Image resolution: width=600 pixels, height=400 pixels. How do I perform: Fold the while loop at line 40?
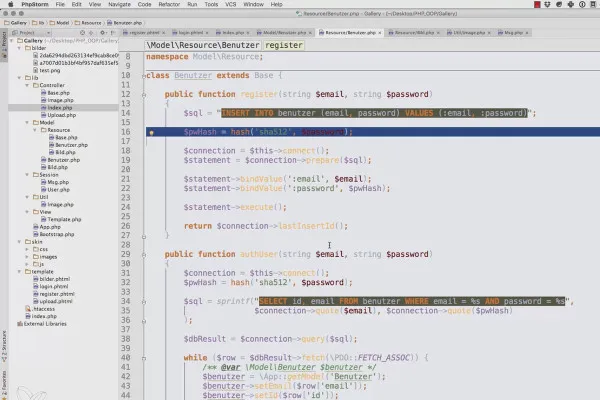(144, 358)
